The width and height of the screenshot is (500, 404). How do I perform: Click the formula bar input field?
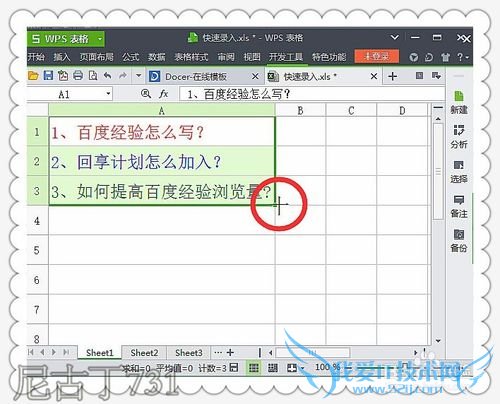[x=312, y=94]
